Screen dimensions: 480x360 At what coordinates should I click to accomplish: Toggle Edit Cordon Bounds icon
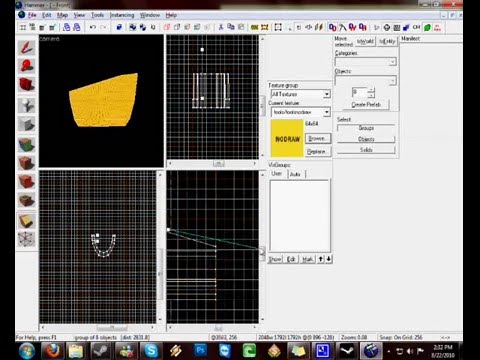tap(265, 27)
